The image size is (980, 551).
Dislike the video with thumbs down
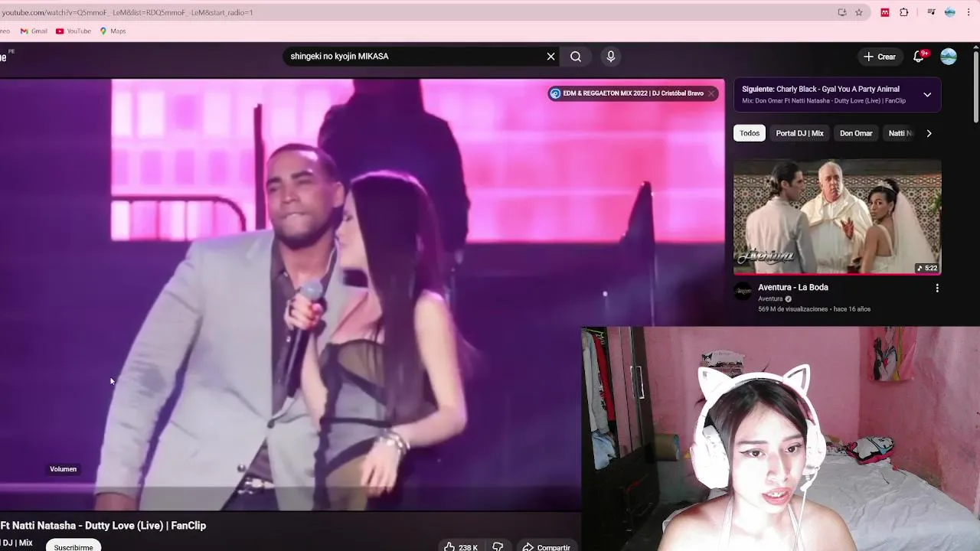click(498, 547)
